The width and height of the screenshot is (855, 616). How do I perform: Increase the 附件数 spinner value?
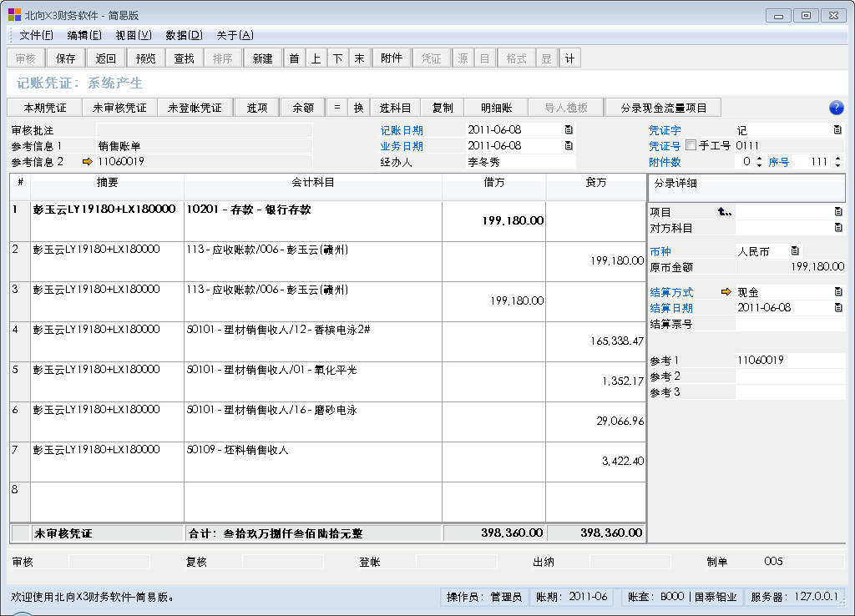tap(759, 158)
